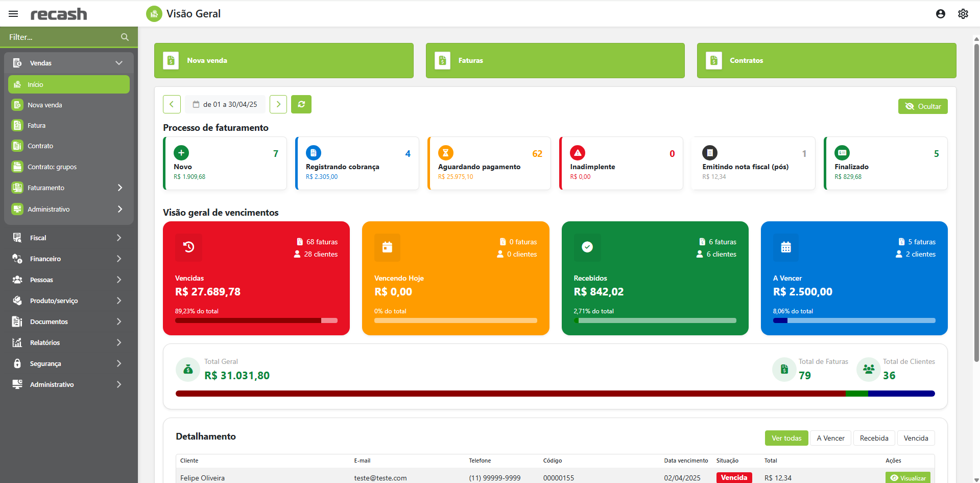
Task: Click the Novo plus icon
Action: (181, 153)
